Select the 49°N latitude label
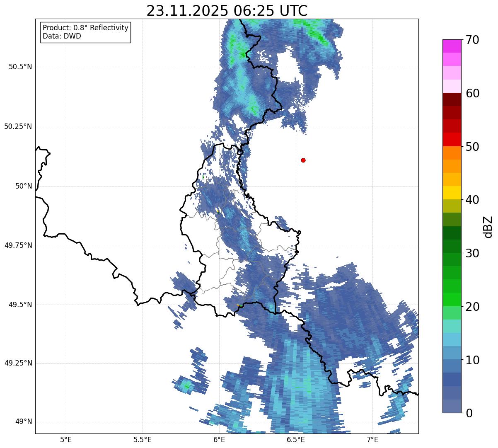The image size is (498, 448). tap(24, 421)
